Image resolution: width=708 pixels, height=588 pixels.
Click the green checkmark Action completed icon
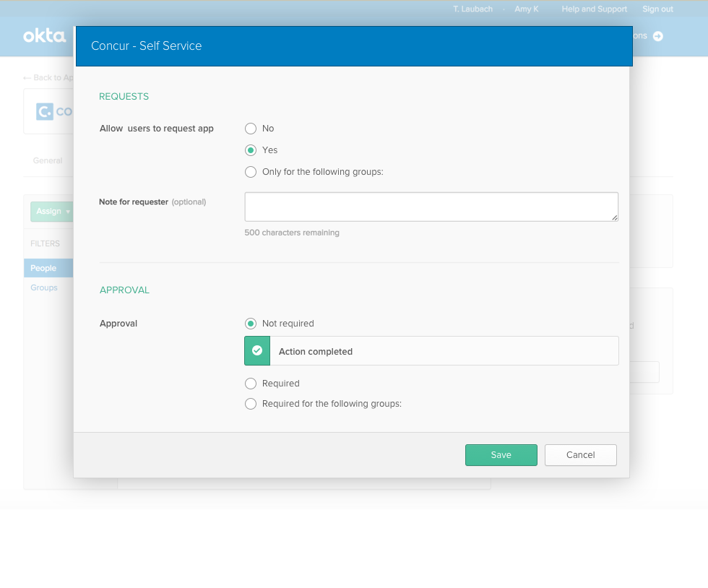point(257,351)
